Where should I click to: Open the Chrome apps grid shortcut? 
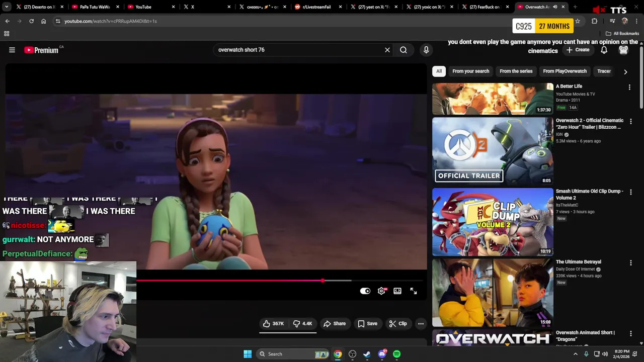tap(7, 34)
